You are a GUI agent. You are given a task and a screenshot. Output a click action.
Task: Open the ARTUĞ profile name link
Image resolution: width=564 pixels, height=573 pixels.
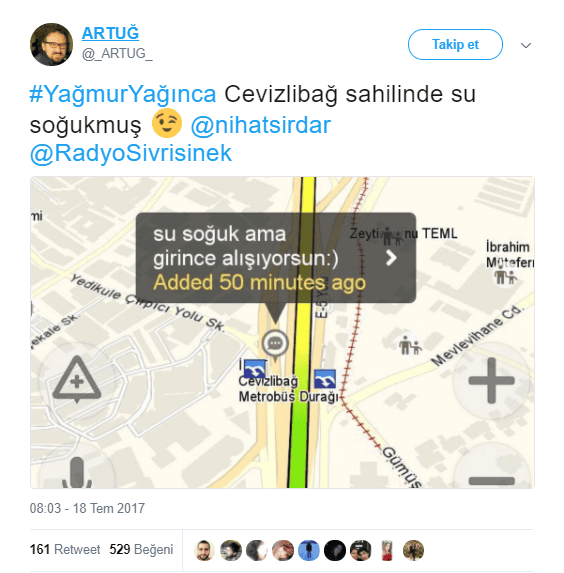pyautogui.click(x=110, y=33)
